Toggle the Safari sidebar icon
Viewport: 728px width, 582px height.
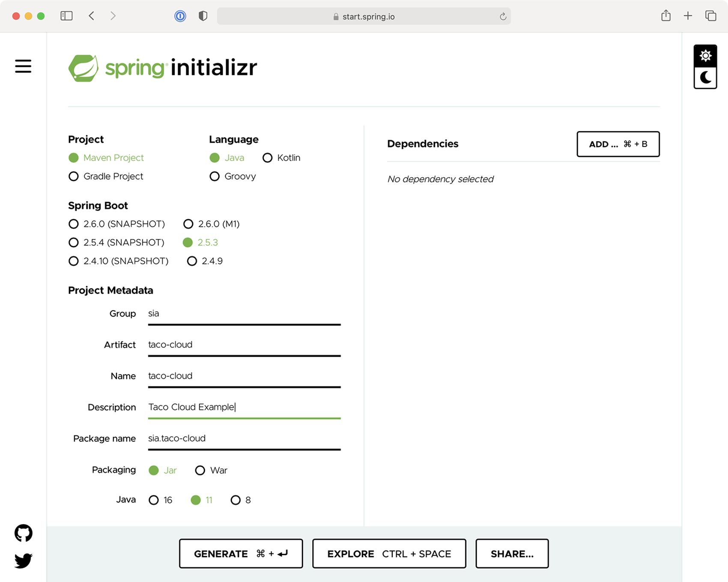point(66,16)
